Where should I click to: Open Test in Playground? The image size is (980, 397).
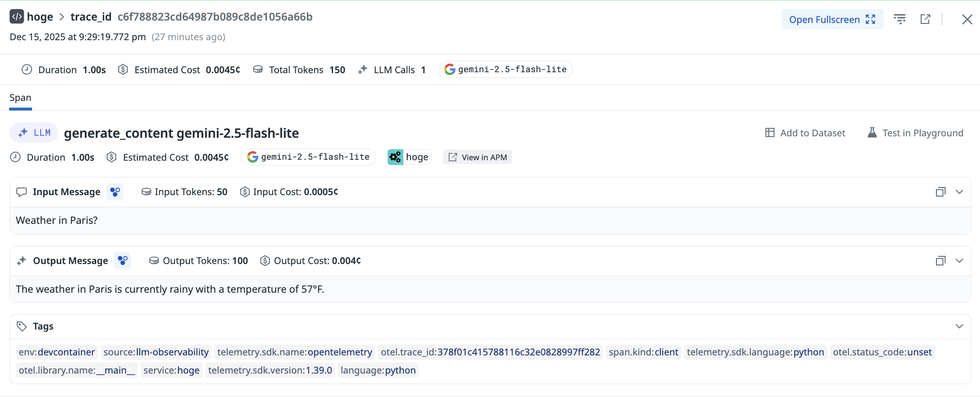coord(915,133)
